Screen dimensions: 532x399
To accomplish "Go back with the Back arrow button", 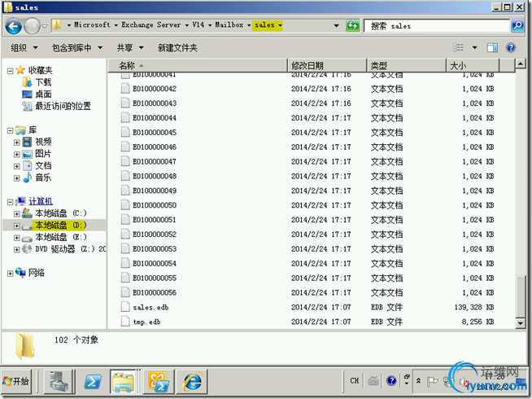I will [x=14, y=26].
